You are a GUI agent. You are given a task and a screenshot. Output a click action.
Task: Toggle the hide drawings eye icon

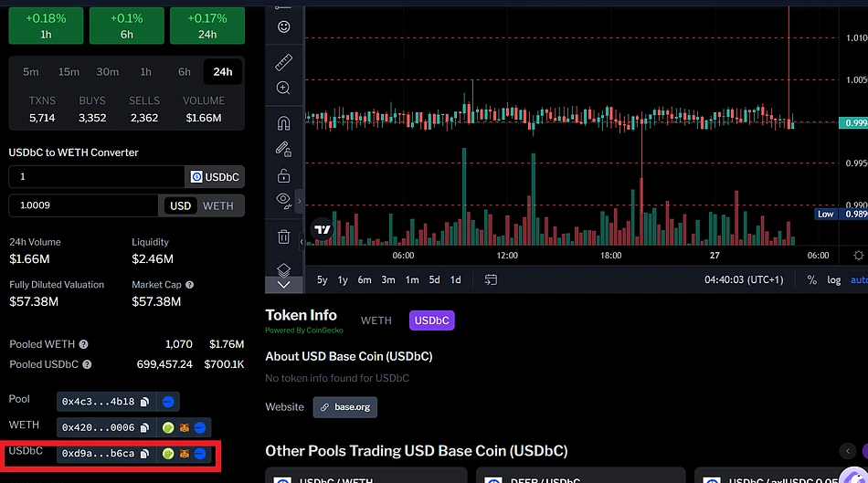[x=283, y=200]
